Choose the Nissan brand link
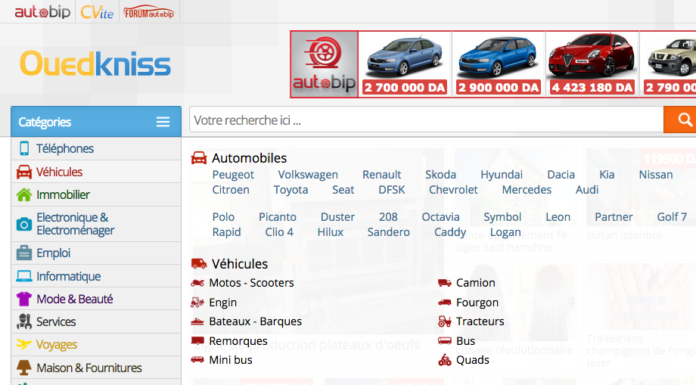 [x=656, y=175]
